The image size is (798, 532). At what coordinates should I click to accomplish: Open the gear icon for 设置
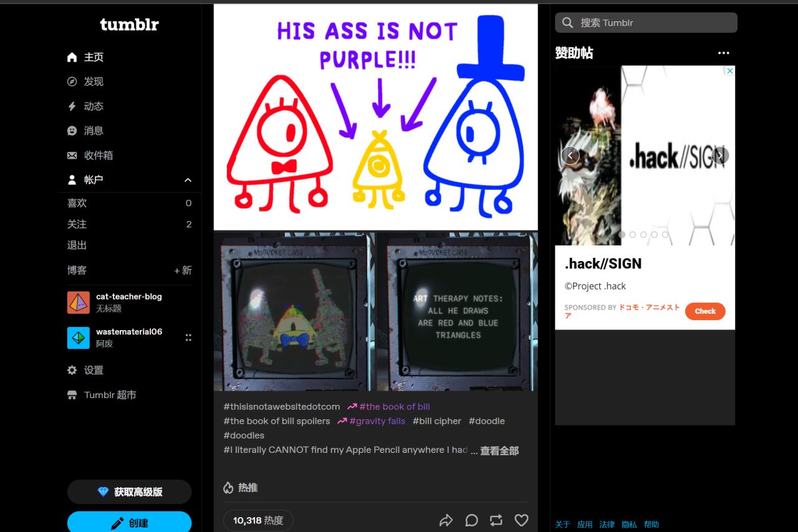72,370
